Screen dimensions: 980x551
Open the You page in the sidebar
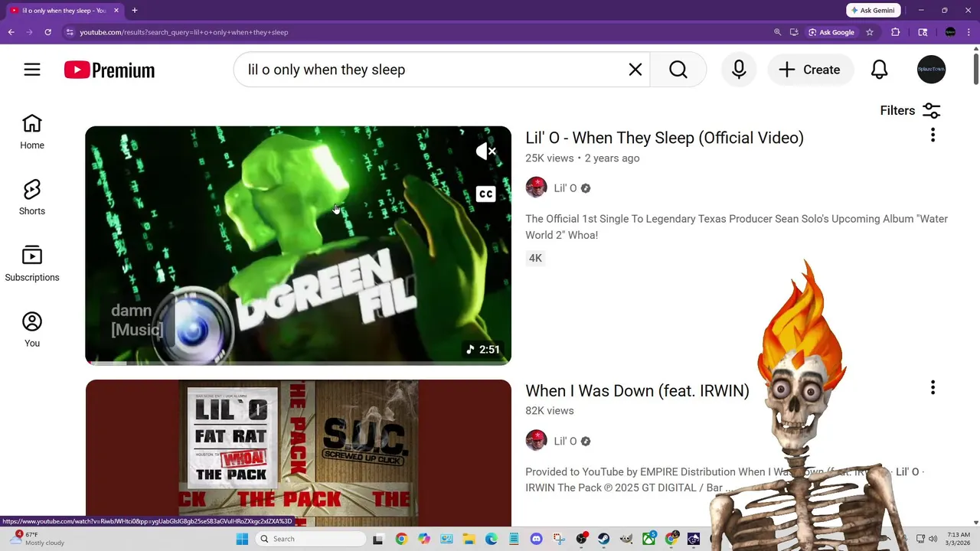coord(32,330)
